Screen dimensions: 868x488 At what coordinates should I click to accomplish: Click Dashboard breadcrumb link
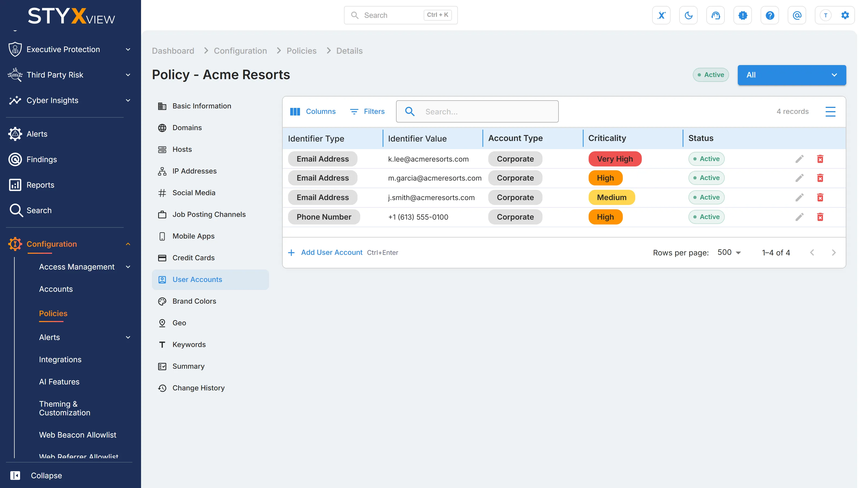(x=173, y=50)
